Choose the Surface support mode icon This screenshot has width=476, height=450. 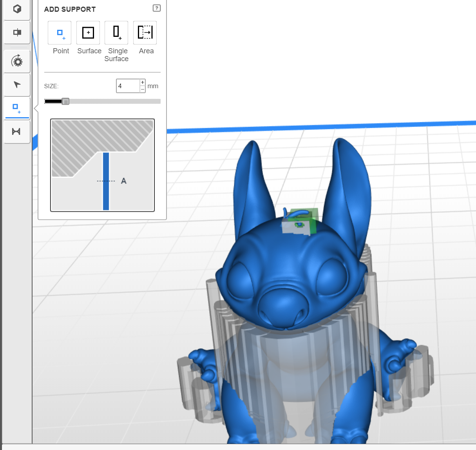coord(88,33)
